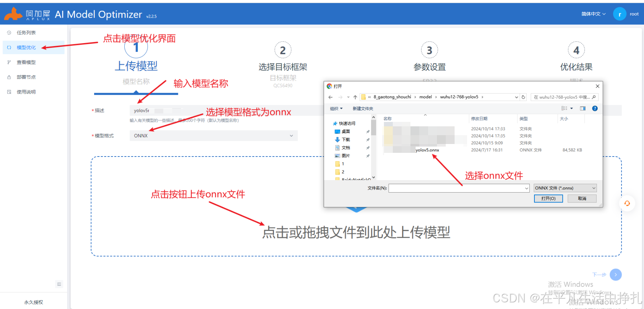Click the wuhu12-768-yolov5 breadcrumb
Viewport: 644px width, 309px height.
pos(459,97)
